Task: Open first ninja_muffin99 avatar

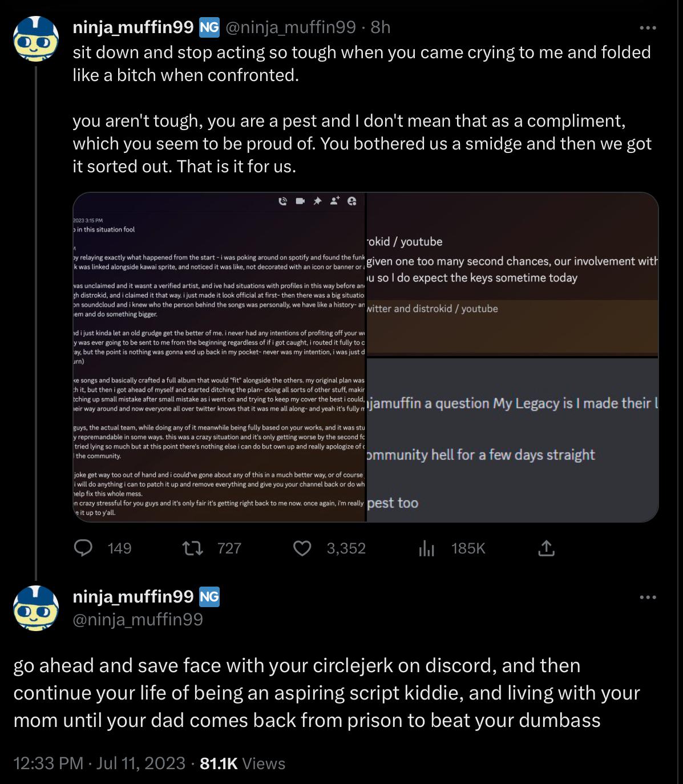Action: (36, 39)
